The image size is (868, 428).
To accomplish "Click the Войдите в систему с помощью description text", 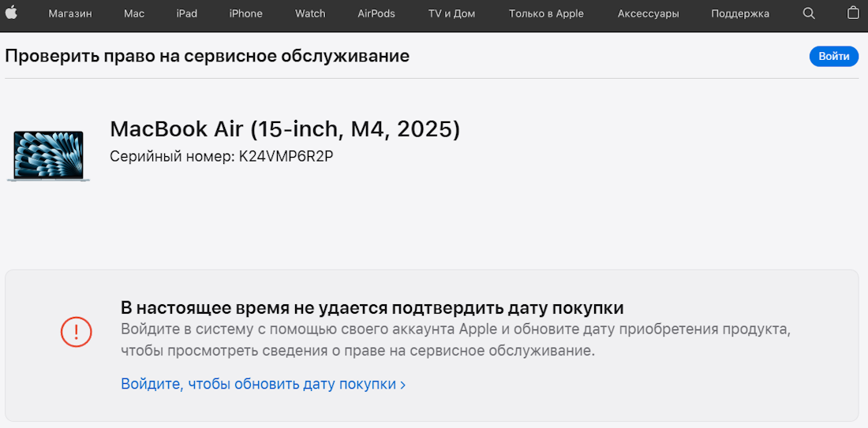I will coord(455,340).
